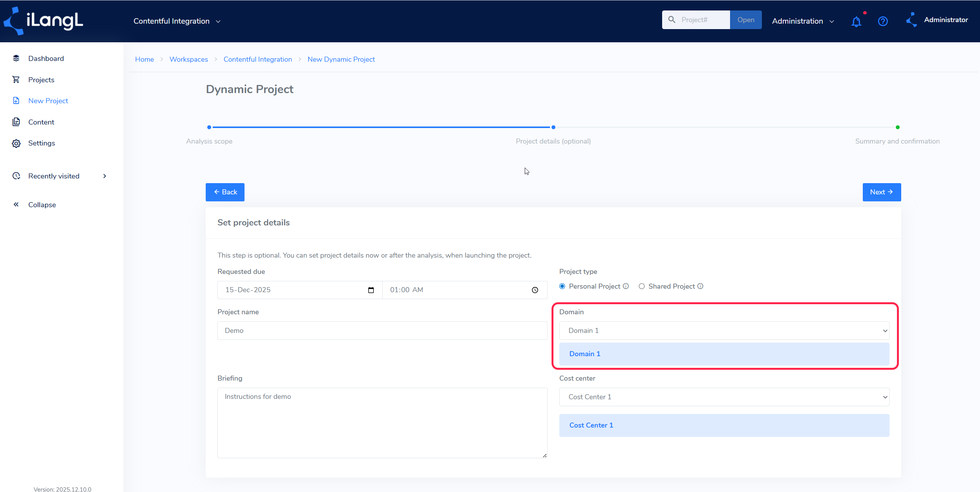This screenshot has width=980, height=492.
Task: Click the iLangL logo
Action: [x=43, y=21]
